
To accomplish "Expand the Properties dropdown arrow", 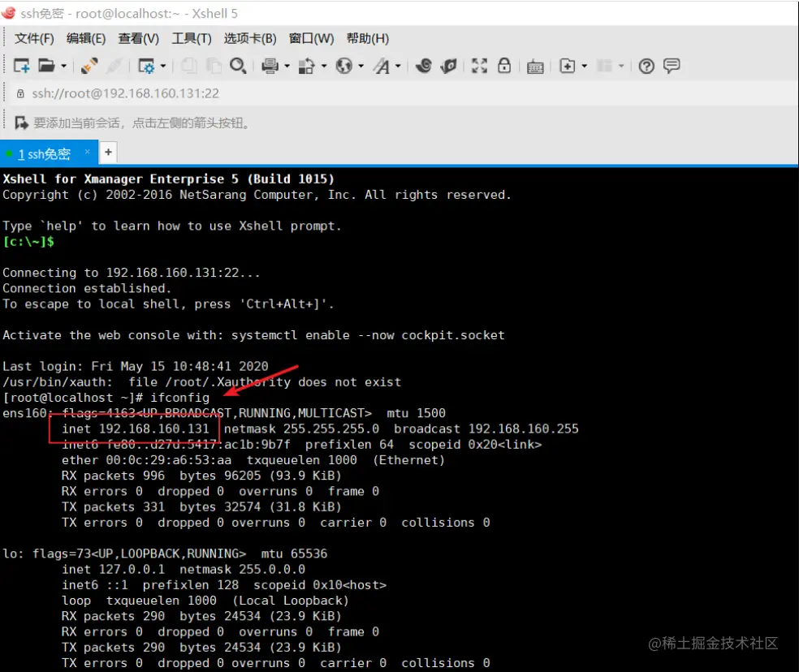I will [163, 66].
